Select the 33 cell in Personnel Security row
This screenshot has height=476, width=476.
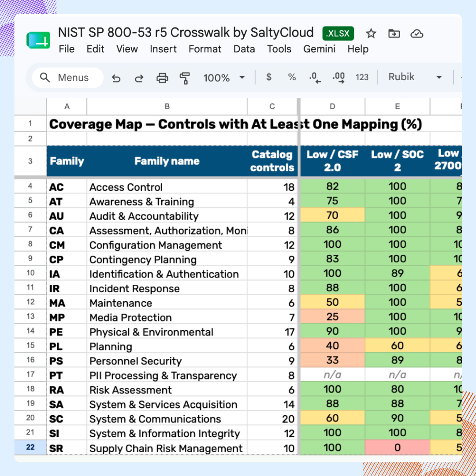coord(332,360)
